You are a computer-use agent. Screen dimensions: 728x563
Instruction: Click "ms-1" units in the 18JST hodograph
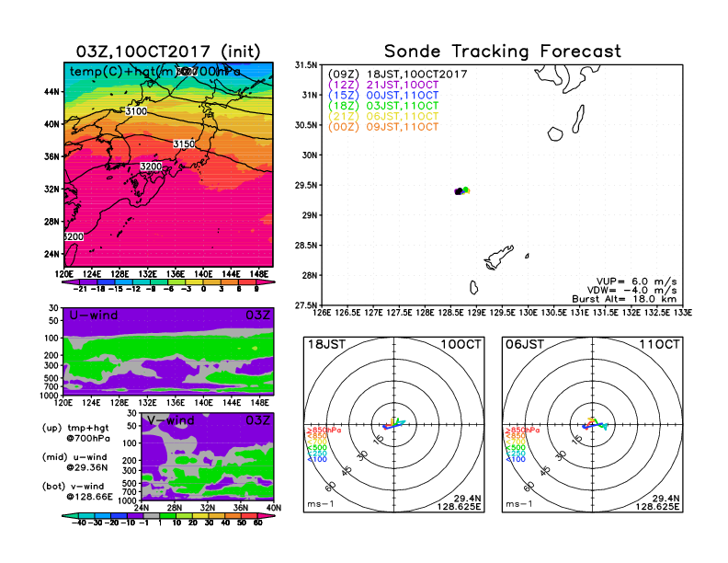pyautogui.click(x=321, y=504)
